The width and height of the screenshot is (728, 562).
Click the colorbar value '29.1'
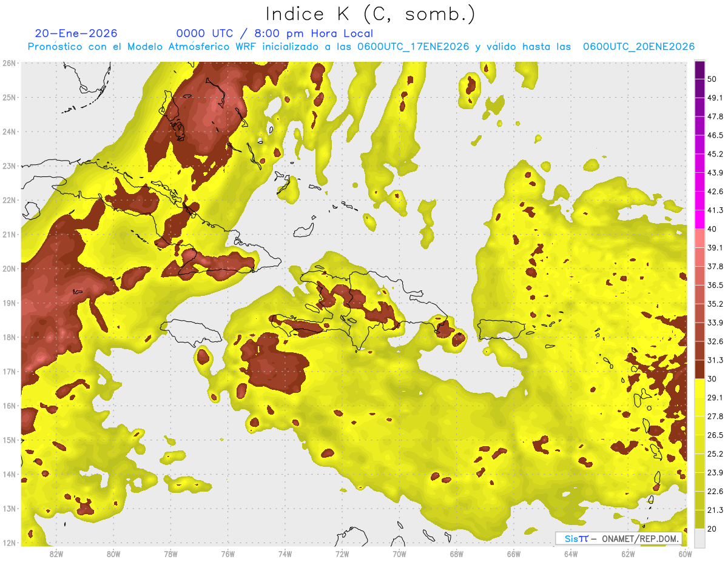(x=715, y=398)
